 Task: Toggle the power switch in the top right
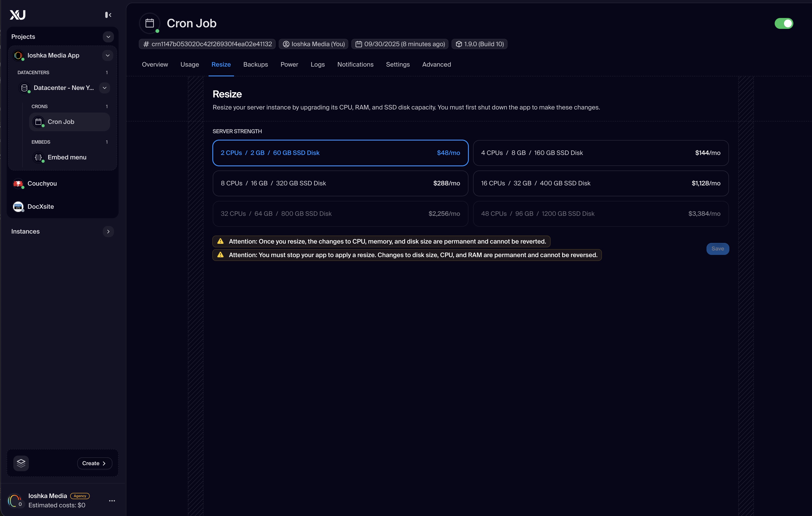click(784, 23)
